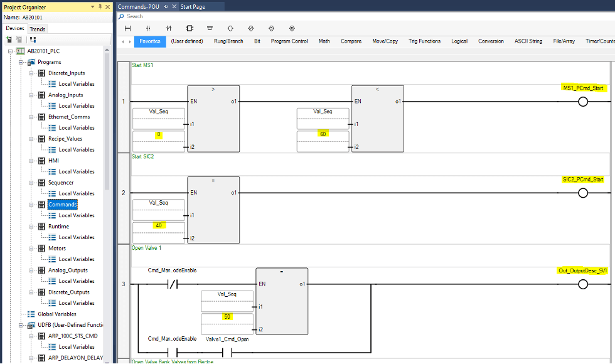The height and width of the screenshot is (364, 615).
Task: Click the value 50 on rung 3
Action: 227,316
